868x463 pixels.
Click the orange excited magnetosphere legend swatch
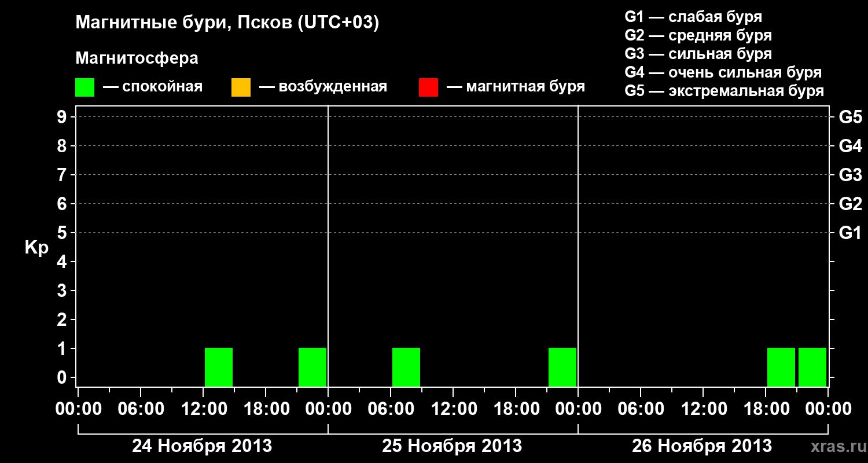[241, 87]
